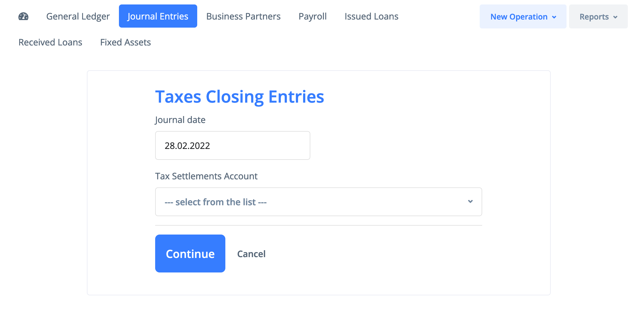Open the Tax Settlements Account select list
The width and height of the screenshot is (644, 309).
pos(318,202)
